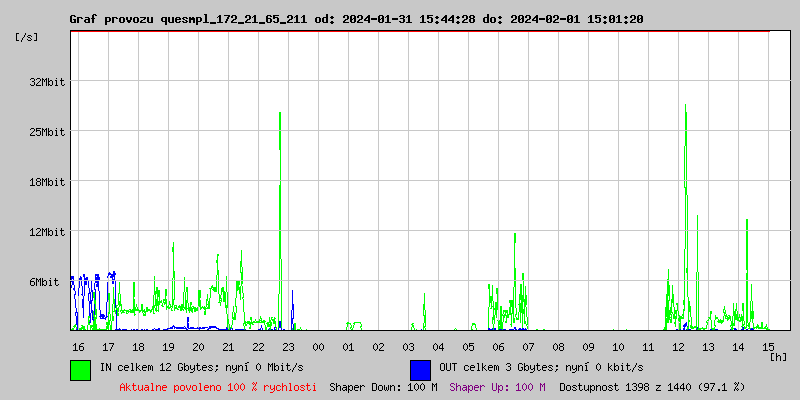Image resolution: width=800 pixels, height=400 pixels.
Task: Click the '00' midnight hour axis label
Action: click(318, 346)
